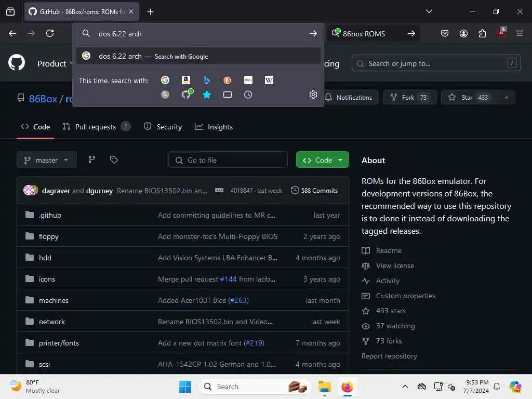The image size is (532, 399).
Task: Search bookmarks using the star icon
Action: tap(207, 95)
